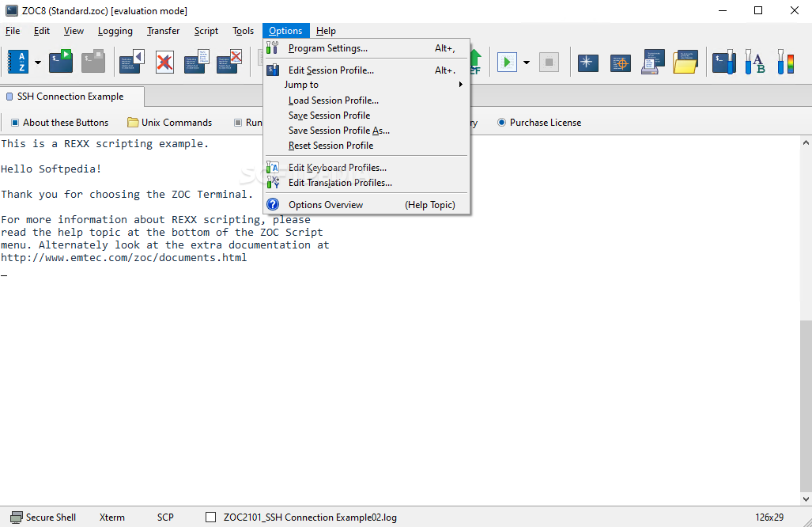Toggle the log file checkbox in status bar

tap(211, 518)
